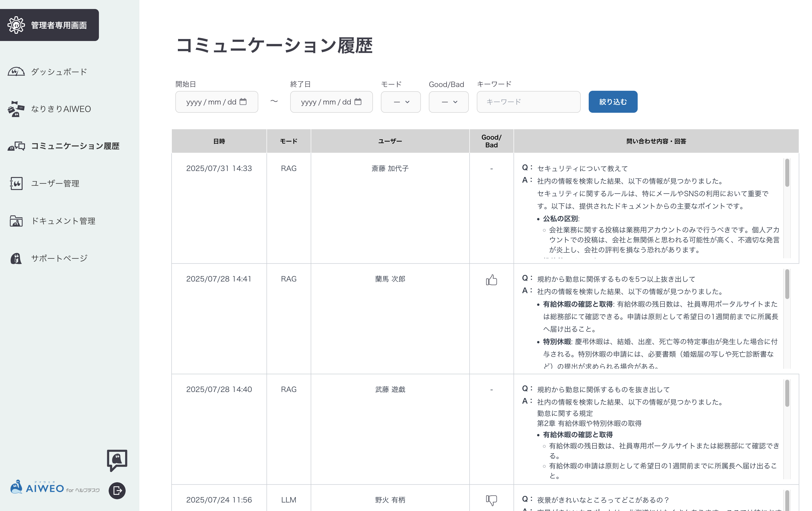Click the 開始日 date input field
The image size is (812, 511).
click(x=217, y=101)
